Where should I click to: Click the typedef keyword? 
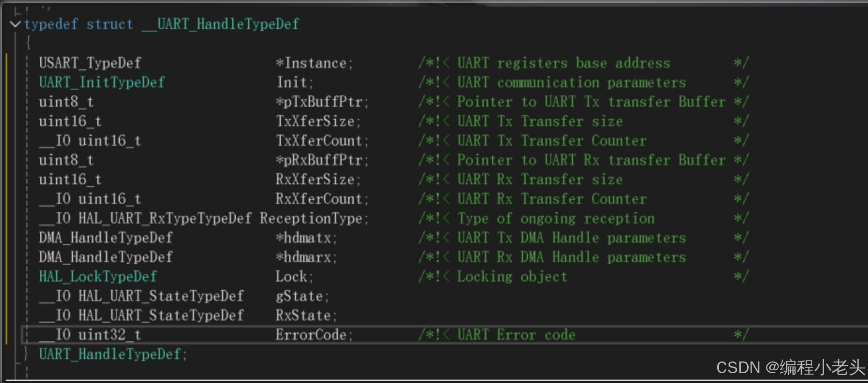51,24
